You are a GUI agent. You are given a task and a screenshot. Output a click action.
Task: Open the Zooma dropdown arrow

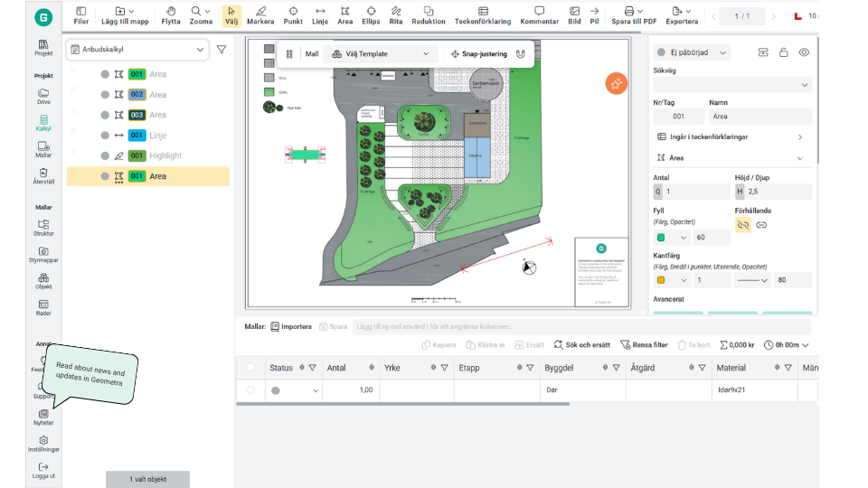tap(208, 11)
